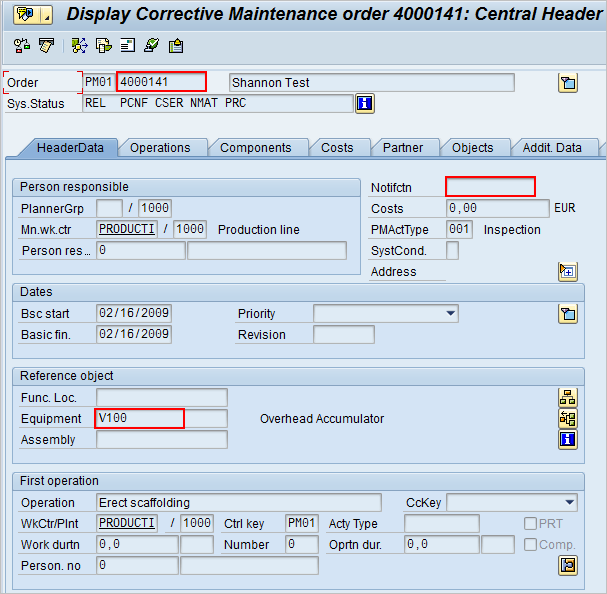
Task: Click the Person. no field
Action: point(137,565)
